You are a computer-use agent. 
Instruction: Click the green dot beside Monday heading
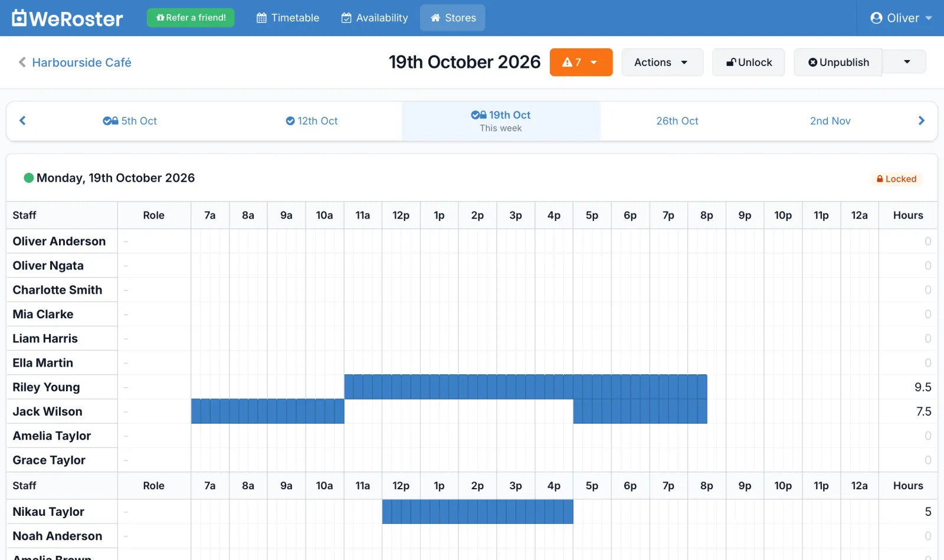pos(28,177)
